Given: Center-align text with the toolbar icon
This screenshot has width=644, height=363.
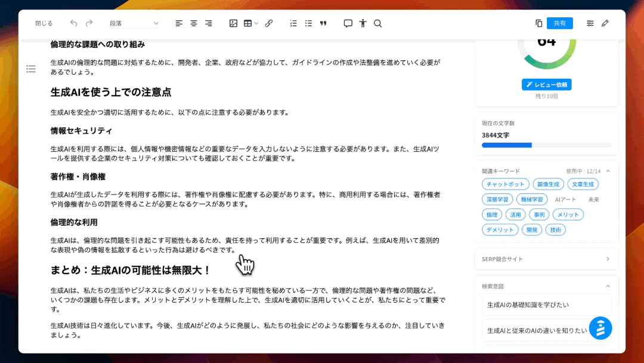Looking at the screenshot, I should coord(194,23).
